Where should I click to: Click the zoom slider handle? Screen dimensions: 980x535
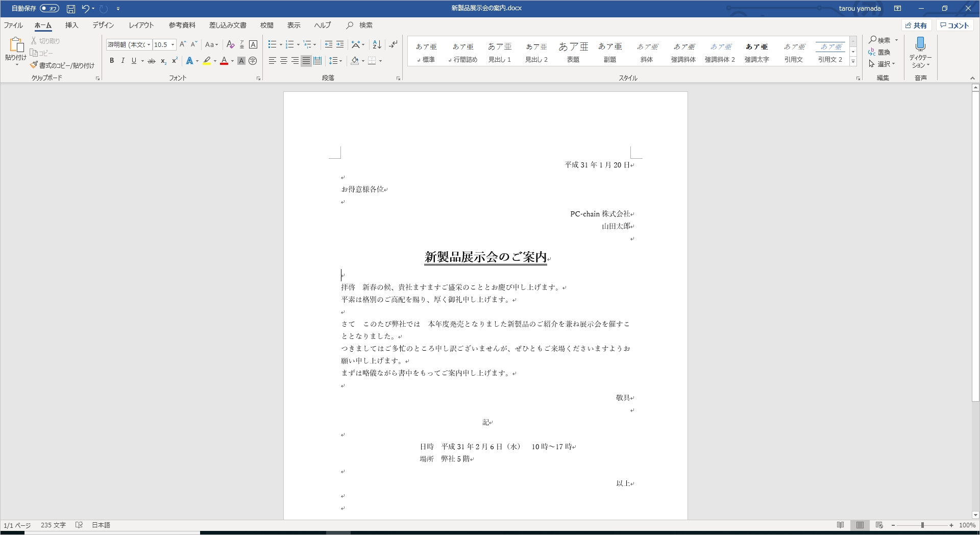coord(922,525)
